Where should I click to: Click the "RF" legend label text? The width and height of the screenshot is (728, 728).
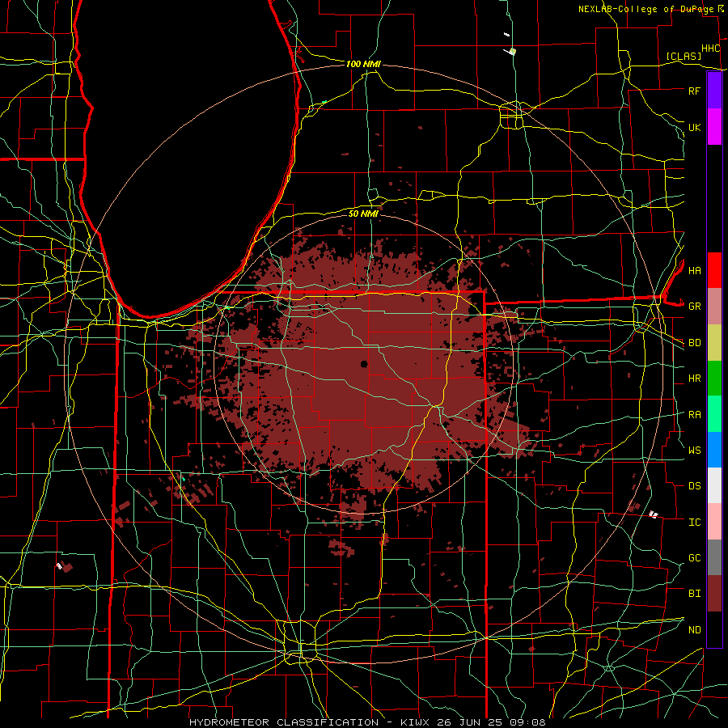pyautogui.click(x=694, y=91)
